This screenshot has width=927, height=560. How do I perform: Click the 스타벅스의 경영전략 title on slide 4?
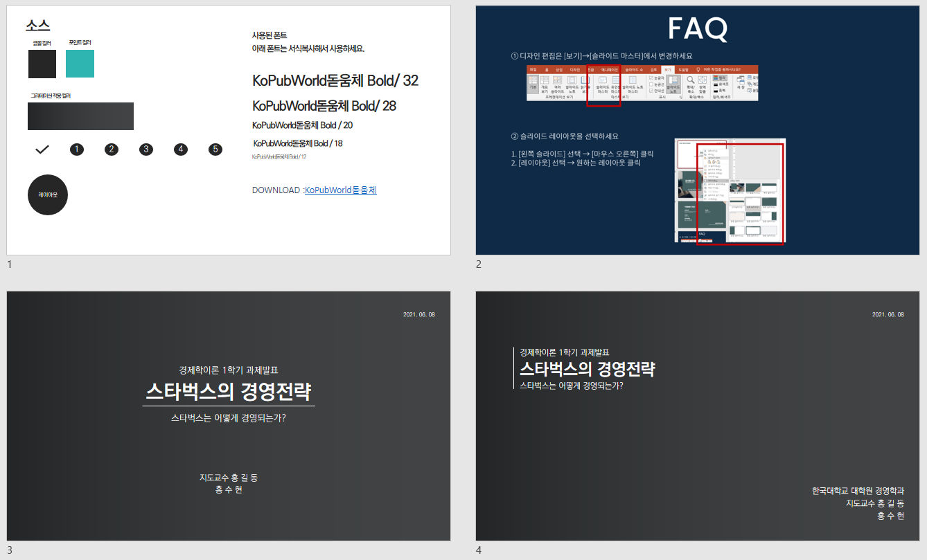(x=588, y=369)
